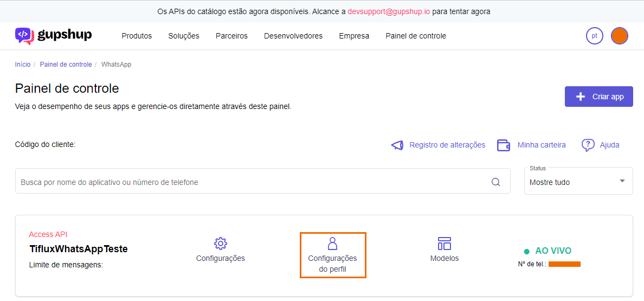Open the Desenvolvedores menu
The width and height of the screenshot is (644, 301).
tap(293, 36)
